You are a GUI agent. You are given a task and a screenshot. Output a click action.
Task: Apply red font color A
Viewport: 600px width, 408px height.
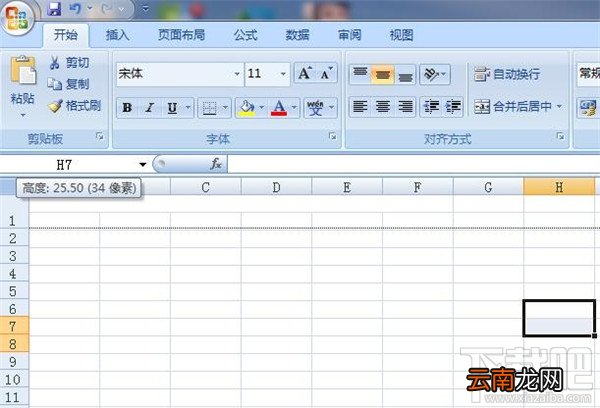[279, 108]
